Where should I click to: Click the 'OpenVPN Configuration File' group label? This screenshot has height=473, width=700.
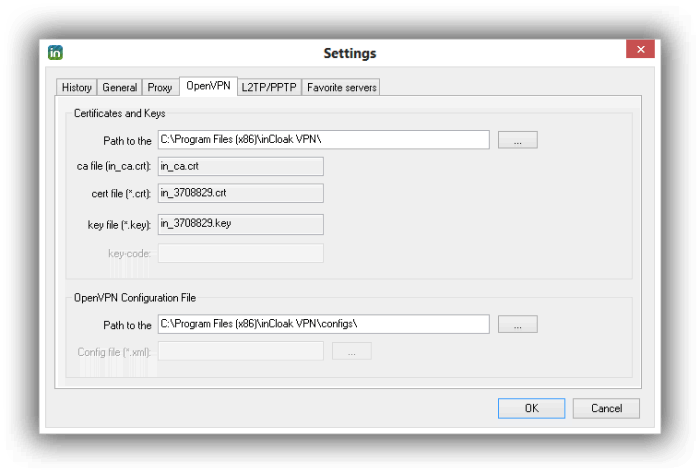[x=135, y=298]
